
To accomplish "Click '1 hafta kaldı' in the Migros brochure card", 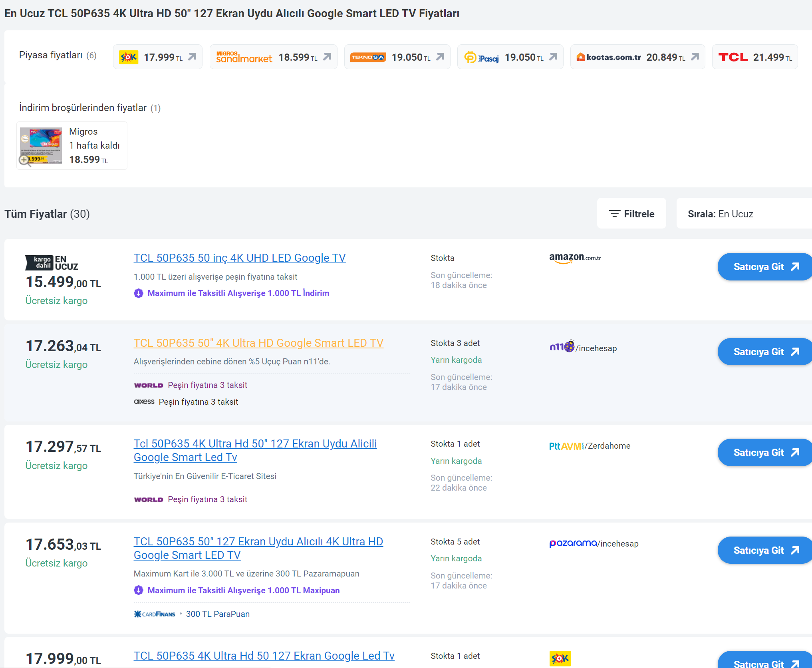I will (x=94, y=145).
